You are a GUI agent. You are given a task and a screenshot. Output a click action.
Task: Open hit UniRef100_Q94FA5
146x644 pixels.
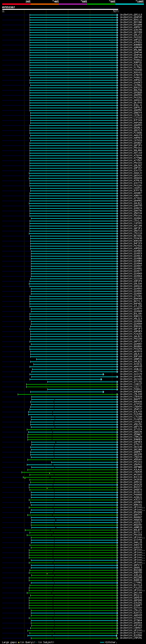131,17
